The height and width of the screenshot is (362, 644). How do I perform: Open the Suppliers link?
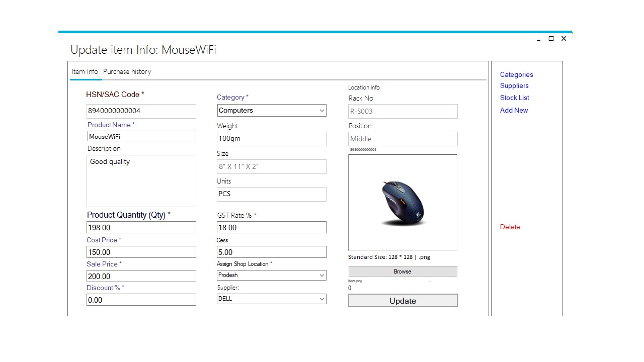click(514, 86)
